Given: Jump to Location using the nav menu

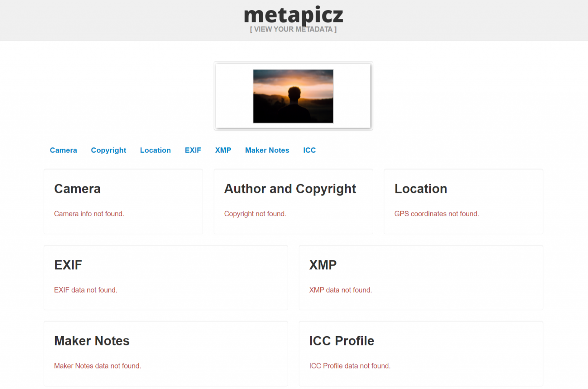Looking at the screenshot, I should pos(155,150).
